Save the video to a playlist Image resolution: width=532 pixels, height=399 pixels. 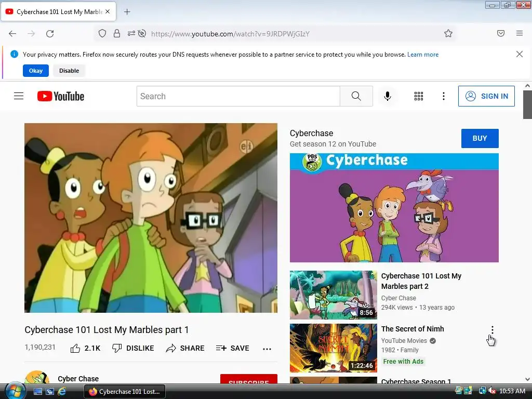click(x=232, y=348)
